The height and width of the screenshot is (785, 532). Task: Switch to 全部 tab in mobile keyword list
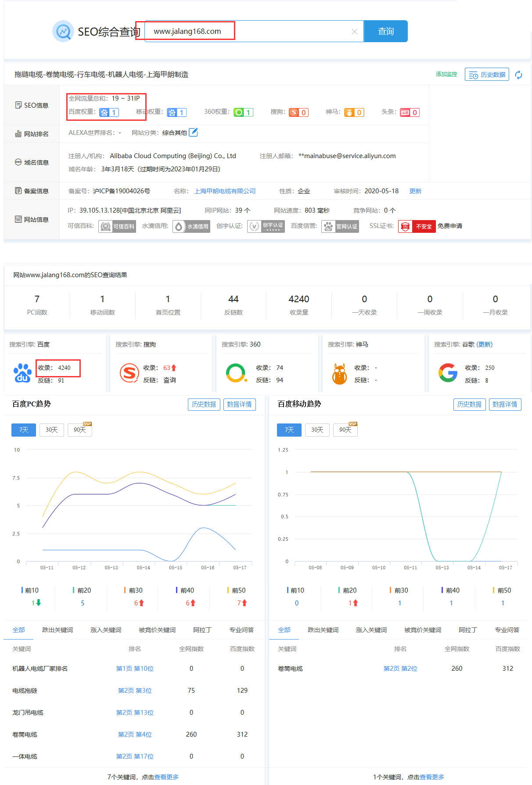coord(284,630)
